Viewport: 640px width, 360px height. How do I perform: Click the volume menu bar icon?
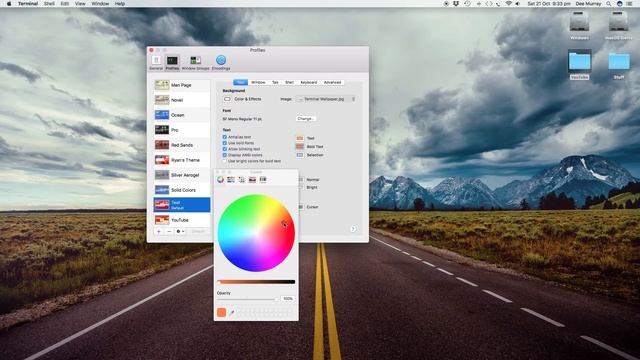[518, 4]
